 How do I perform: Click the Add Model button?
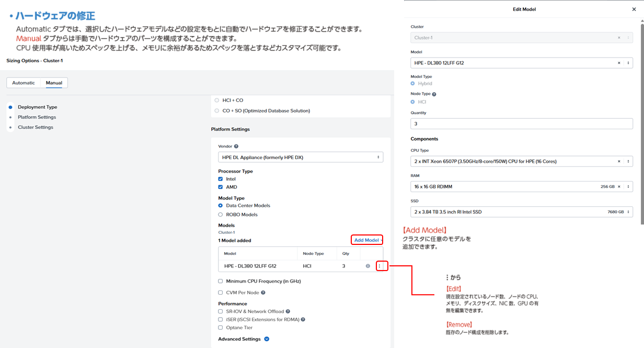click(366, 240)
